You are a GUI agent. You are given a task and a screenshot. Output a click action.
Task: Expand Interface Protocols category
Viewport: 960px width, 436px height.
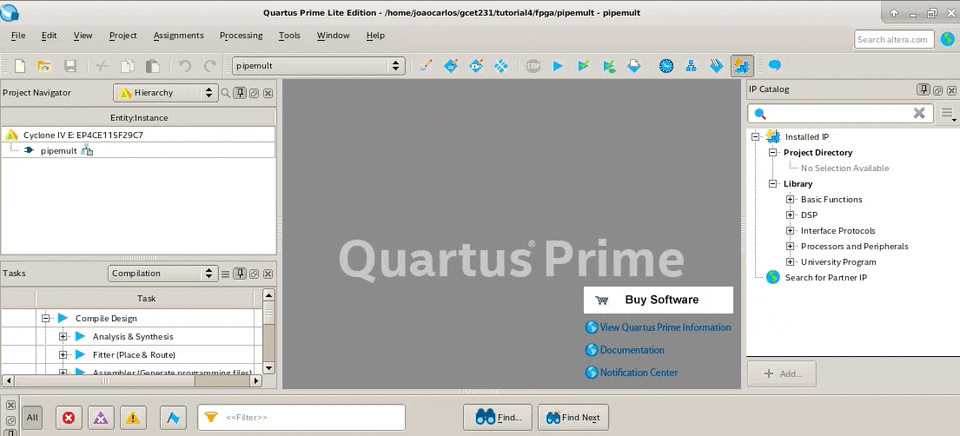(790, 231)
